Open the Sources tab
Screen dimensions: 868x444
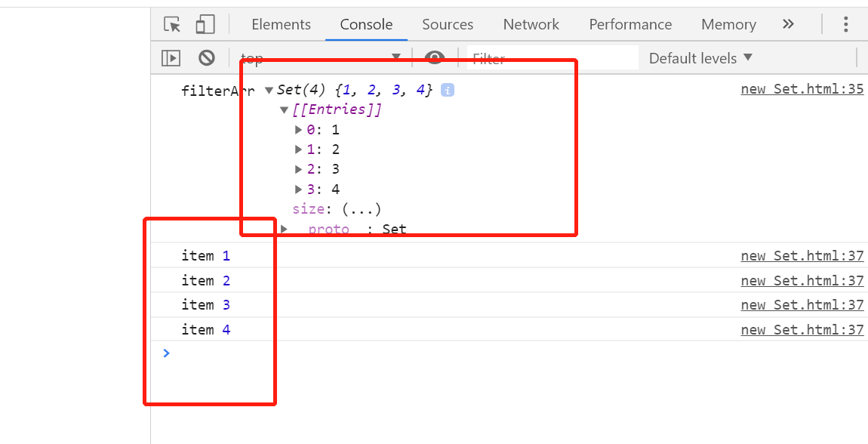click(x=448, y=24)
